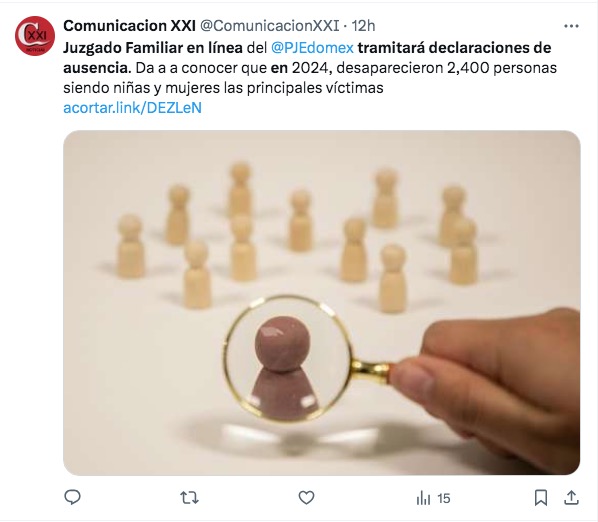The height and width of the screenshot is (522, 598).
Task: Visit the @ComunicacionXXI handle
Action: click(x=270, y=26)
